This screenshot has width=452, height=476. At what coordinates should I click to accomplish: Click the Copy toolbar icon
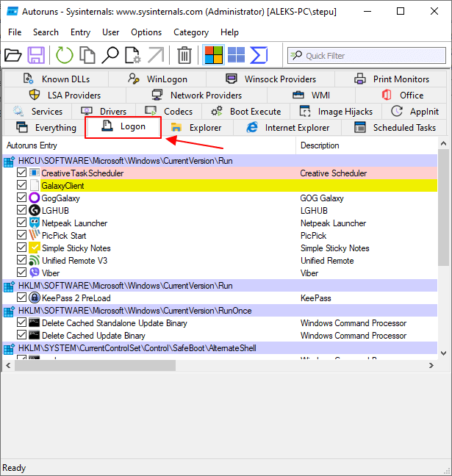tap(87, 55)
